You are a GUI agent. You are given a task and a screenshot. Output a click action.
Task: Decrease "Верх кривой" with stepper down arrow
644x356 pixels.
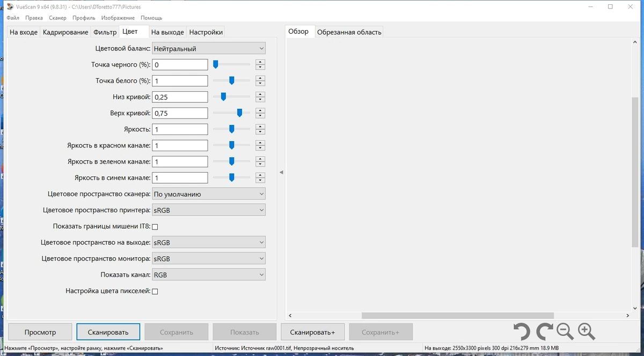coord(260,116)
